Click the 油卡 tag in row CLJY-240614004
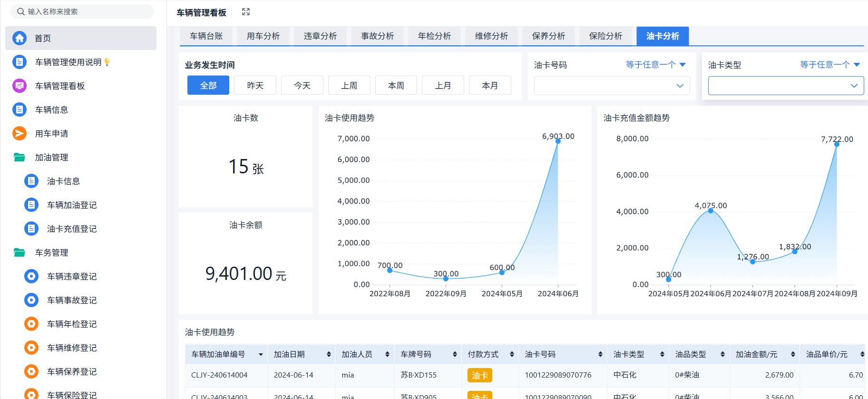Image resolution: width=868 pixels, height=399 pixels. [x=480, y=375]
